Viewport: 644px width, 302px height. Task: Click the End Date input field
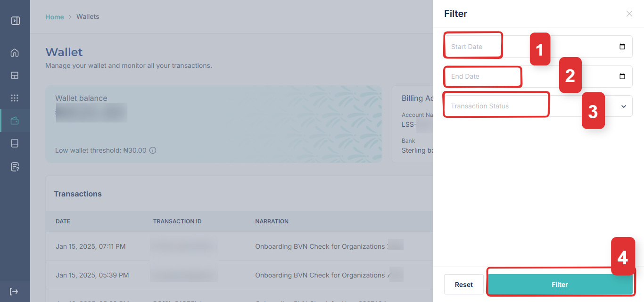(538, 76)
